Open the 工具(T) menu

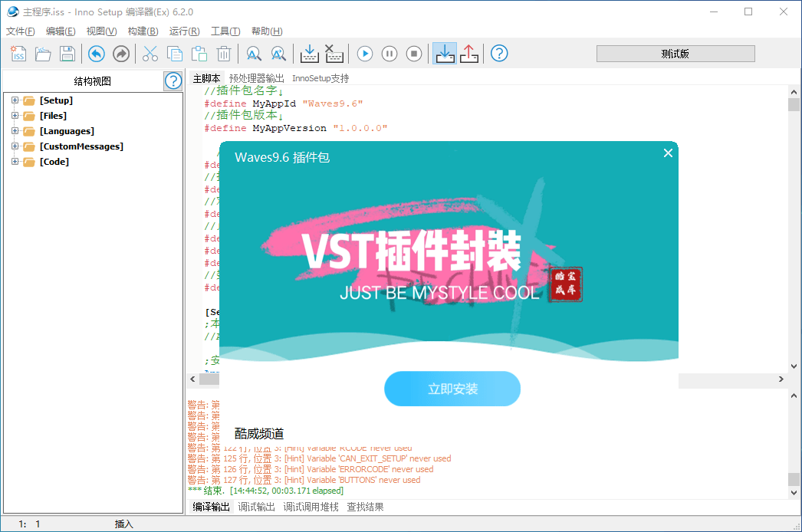click(225, 31)
